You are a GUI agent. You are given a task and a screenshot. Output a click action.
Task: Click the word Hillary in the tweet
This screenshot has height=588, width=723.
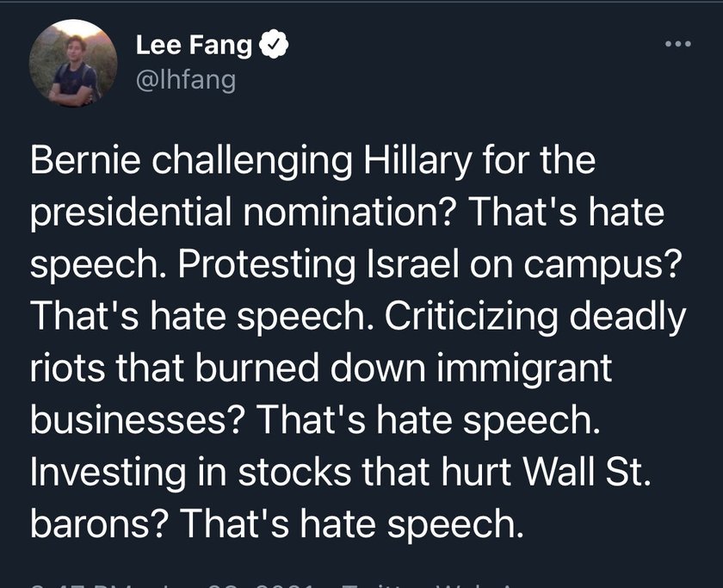click(417, 161)
